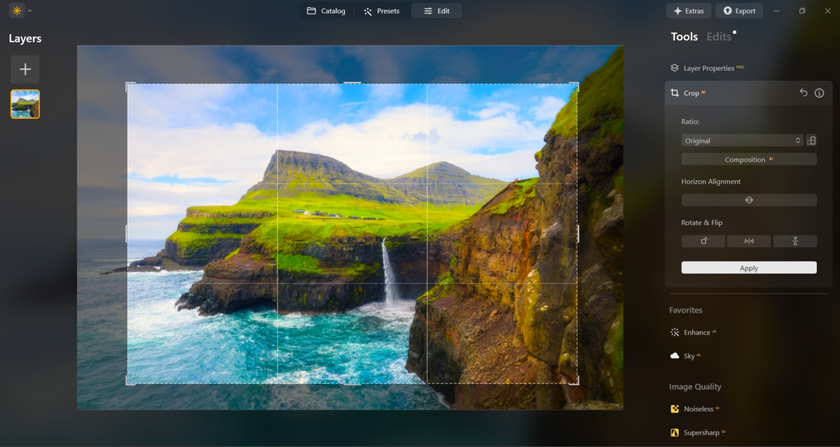Expand the chevron next to the app logo
Viewport: 840px width, 447px height.
[x=29, y=11]
